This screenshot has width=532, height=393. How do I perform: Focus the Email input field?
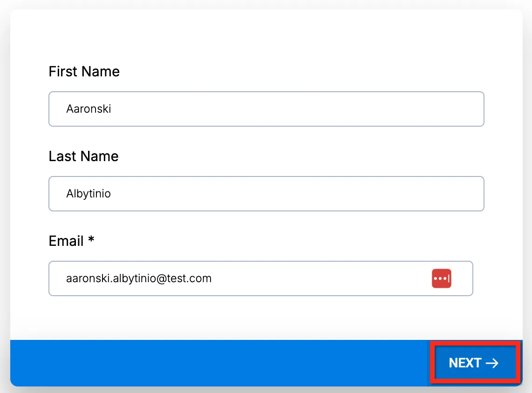[260, 278]
